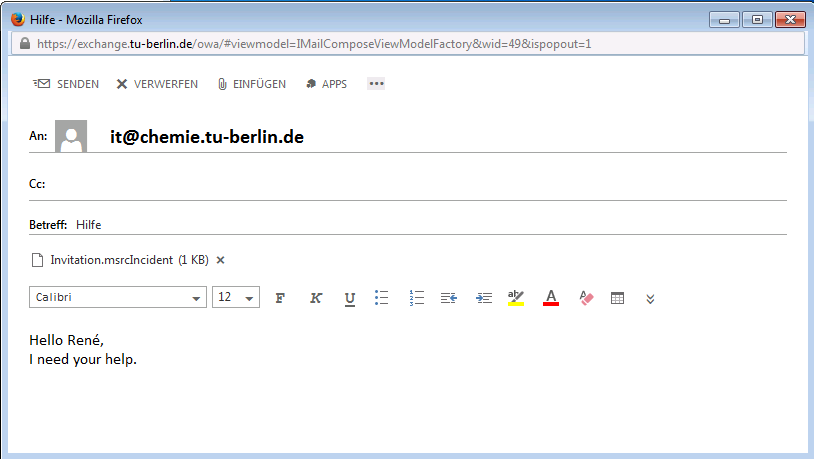814x459 pixels.
Task: Attach a file using EINFÜGEN
Action: coord(251,84)
